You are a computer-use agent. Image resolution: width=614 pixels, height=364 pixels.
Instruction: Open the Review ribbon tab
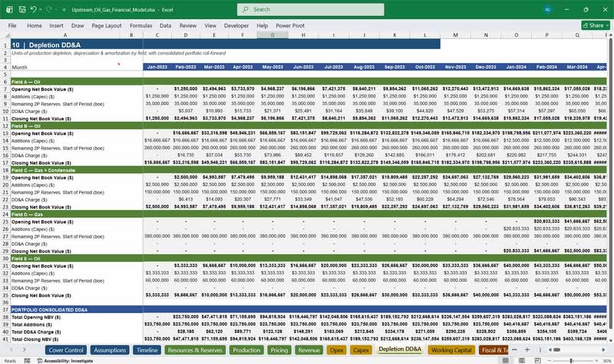[x=188, y=25]
